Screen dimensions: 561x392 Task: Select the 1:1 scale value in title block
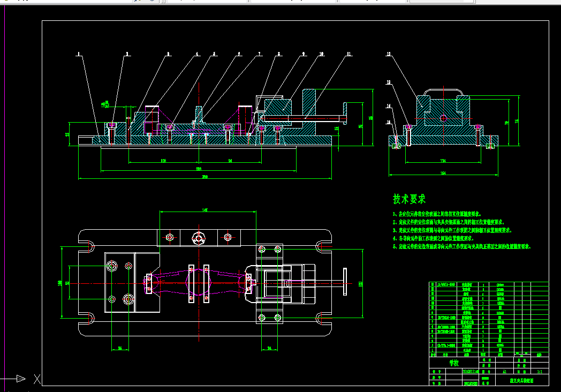point(540,372)
